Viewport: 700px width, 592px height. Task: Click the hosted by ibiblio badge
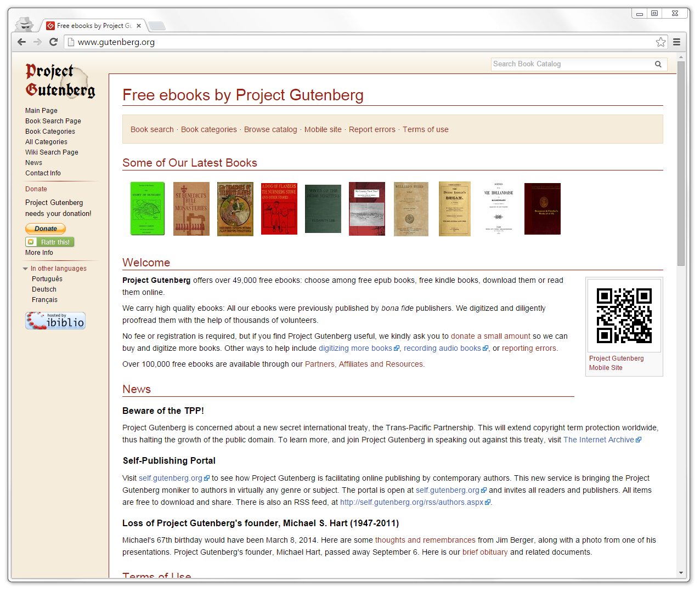coord(55,320)
